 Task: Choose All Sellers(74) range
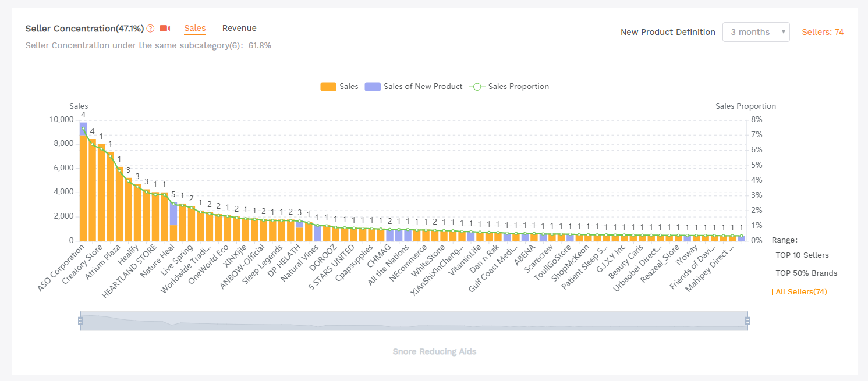801,291
